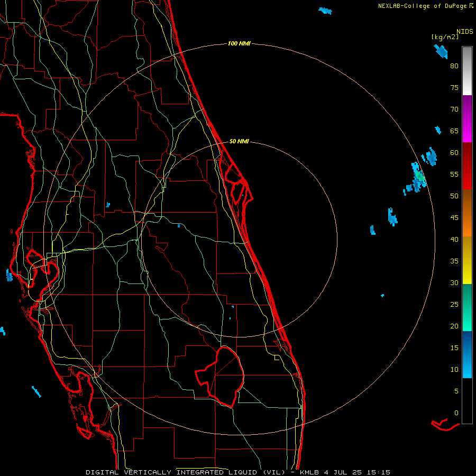The height and width of the screenshot is (476, 476).
Task: Click the 4 JUL 25 date in caption
Action: tap(345, 472)
